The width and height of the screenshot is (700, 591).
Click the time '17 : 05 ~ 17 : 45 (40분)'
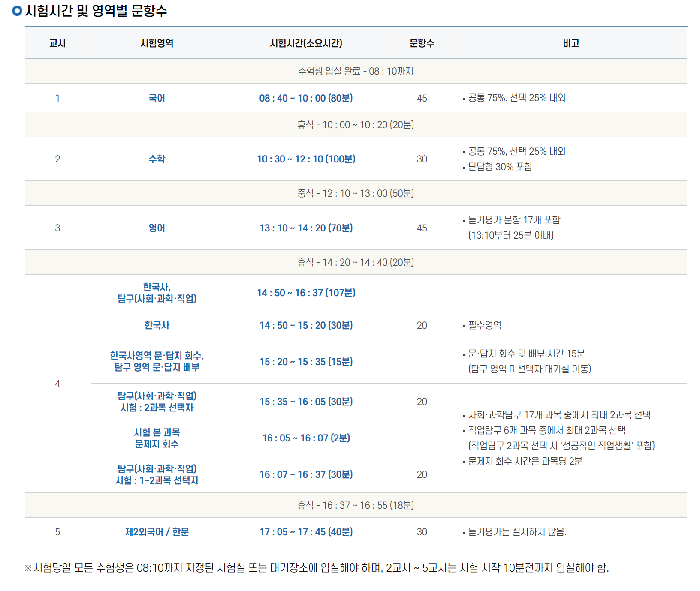pyautogui.click(x=306, y=532)
